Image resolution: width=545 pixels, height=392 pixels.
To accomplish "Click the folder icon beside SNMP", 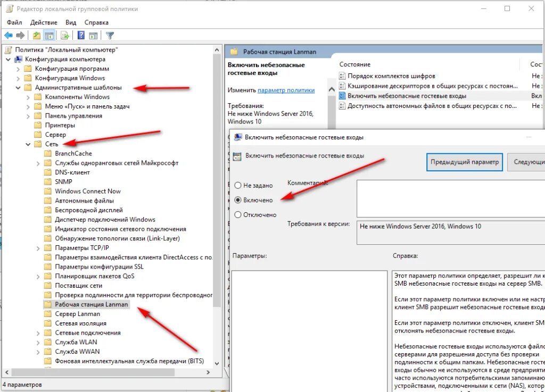I will coord(48,182).
